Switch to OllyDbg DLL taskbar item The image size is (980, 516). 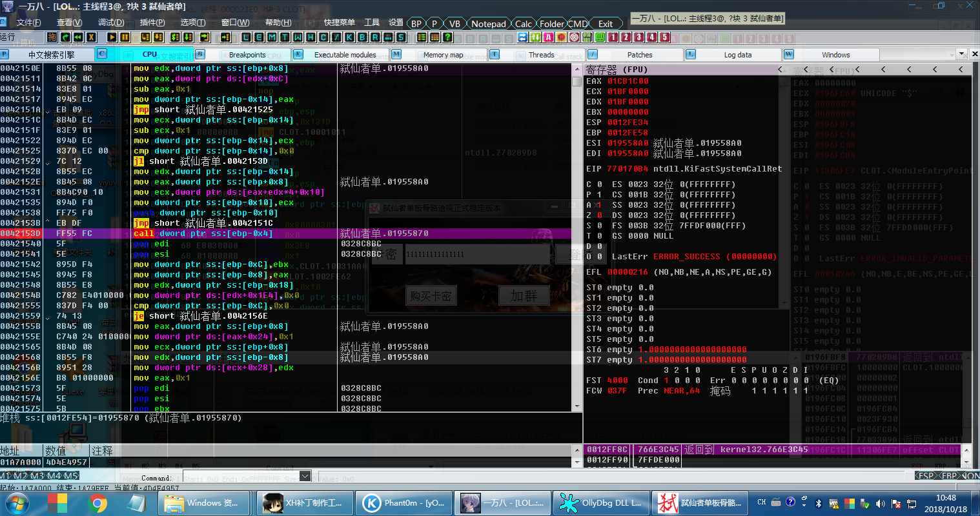click(600, 503)
